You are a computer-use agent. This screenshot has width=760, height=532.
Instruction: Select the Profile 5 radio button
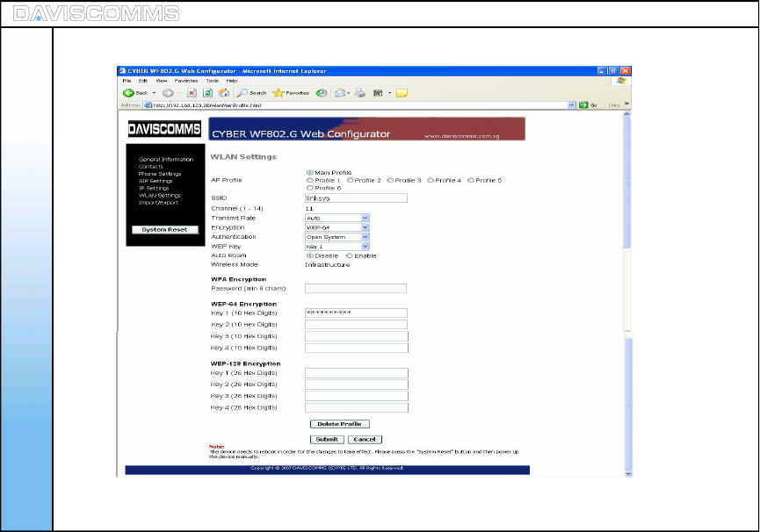point(471,180)
